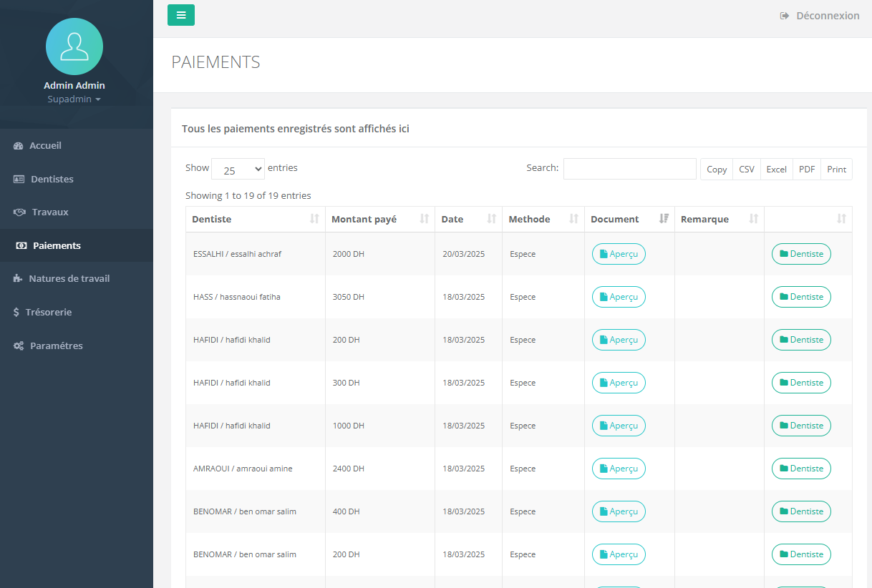The width and height of the screenshot is (872, 588).
Task: Click the Déconnexion logout link
Action: [820, 16]
